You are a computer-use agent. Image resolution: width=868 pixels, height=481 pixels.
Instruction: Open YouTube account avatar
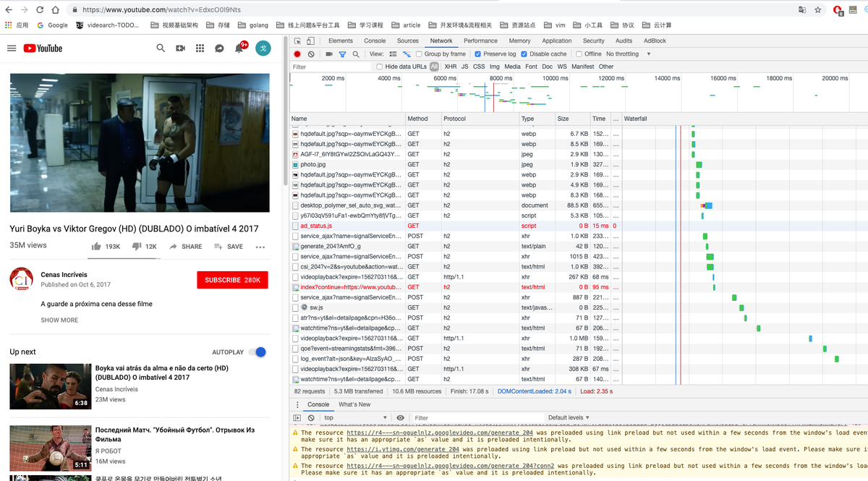[x=263, y=48]
